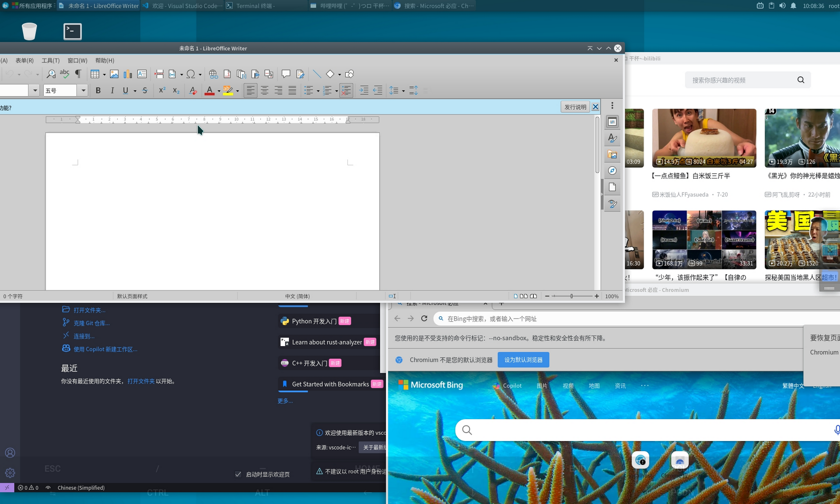This screenshot has width=840, height=504.
Task: Click Insert Image toolbar icon
Action: (114, 74)
